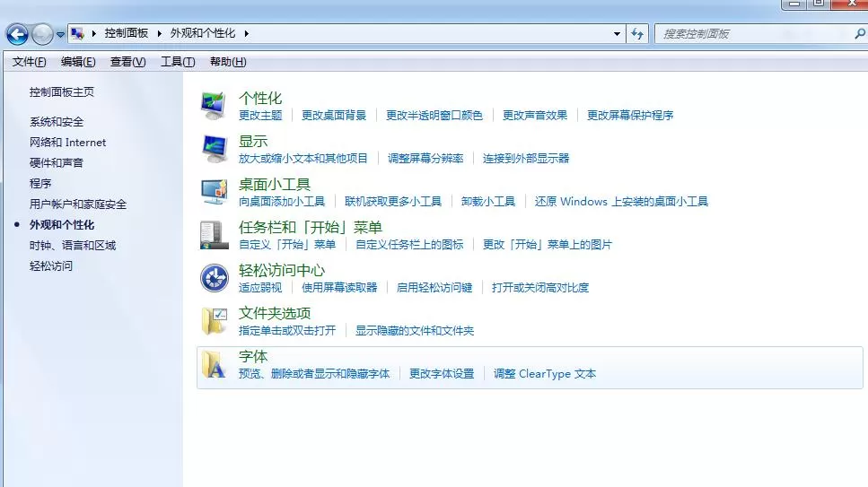Click 自定义「开始」菜单 link

(x=287, y=245)
